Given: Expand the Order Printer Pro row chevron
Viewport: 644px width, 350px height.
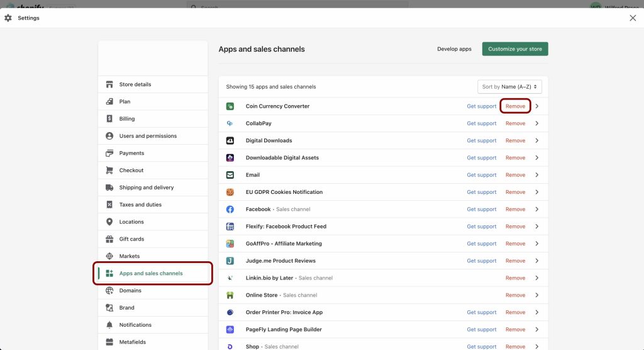Looking at the screenshot, I should coord(537,312).
